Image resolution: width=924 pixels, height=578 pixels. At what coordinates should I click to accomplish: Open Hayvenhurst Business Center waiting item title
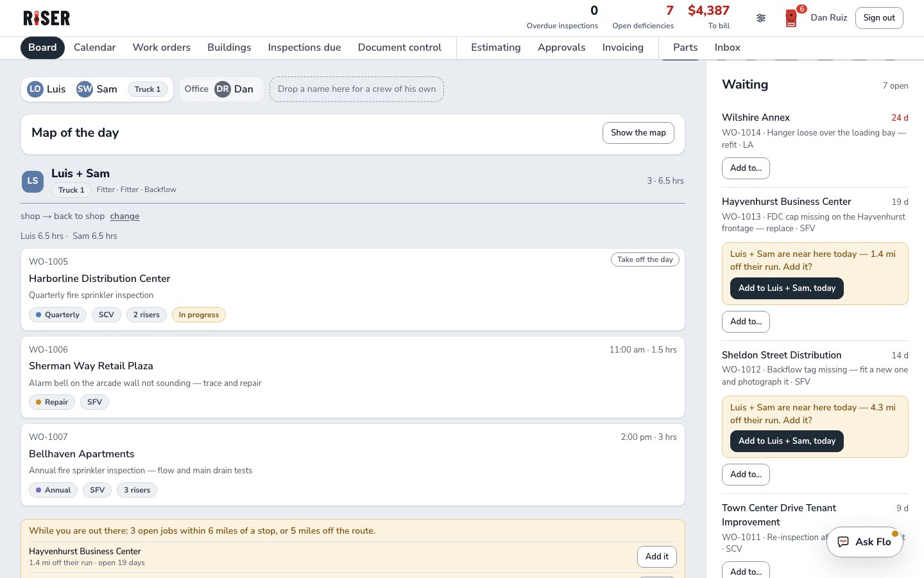pos(787,202)
